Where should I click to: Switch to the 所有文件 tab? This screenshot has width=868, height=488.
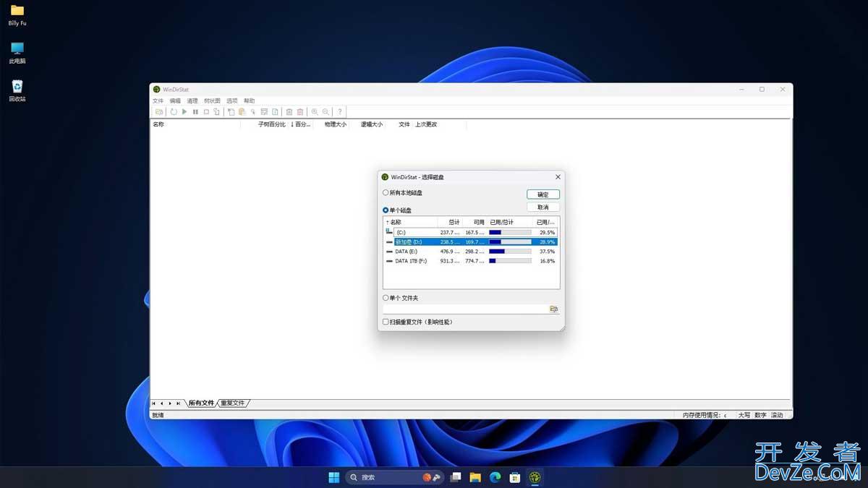[201, 403]
